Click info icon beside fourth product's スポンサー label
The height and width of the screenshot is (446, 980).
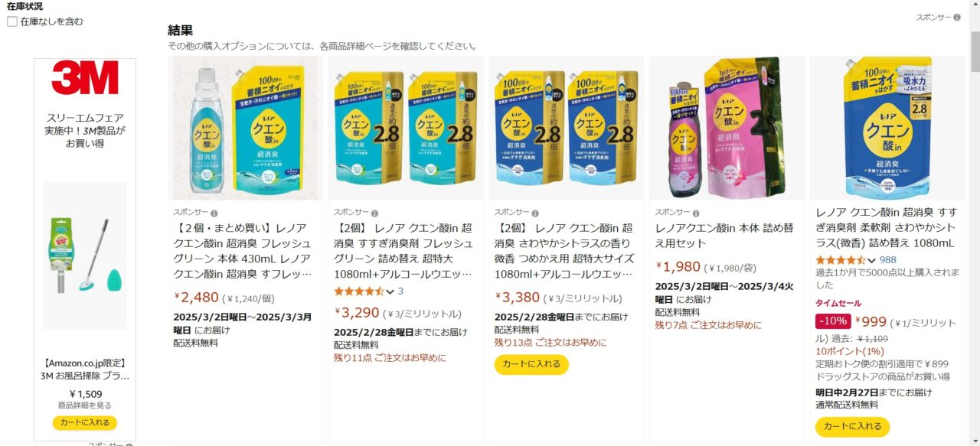pyautogui.click(x=696, y=213)
